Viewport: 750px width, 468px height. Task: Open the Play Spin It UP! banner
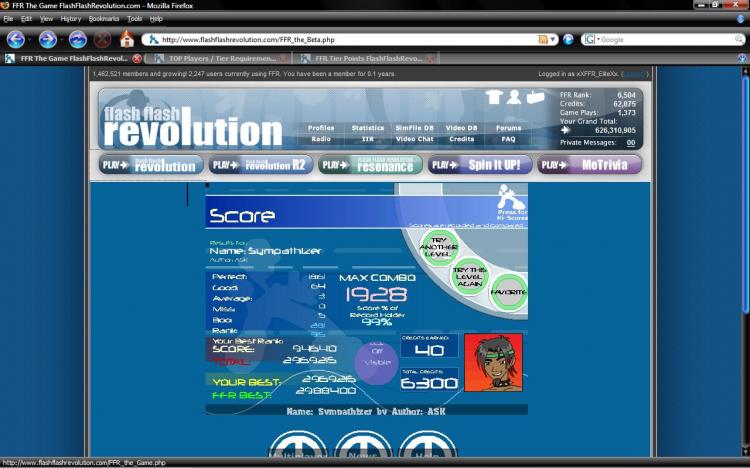point(480,165)
